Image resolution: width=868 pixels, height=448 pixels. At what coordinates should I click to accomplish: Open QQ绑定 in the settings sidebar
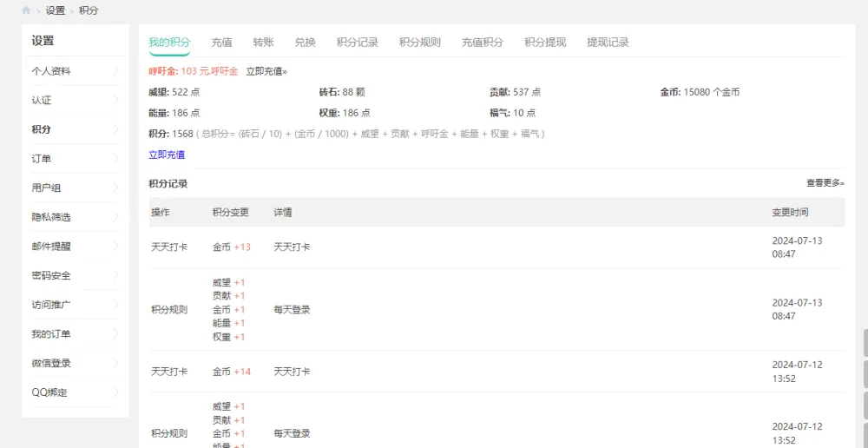49,392
